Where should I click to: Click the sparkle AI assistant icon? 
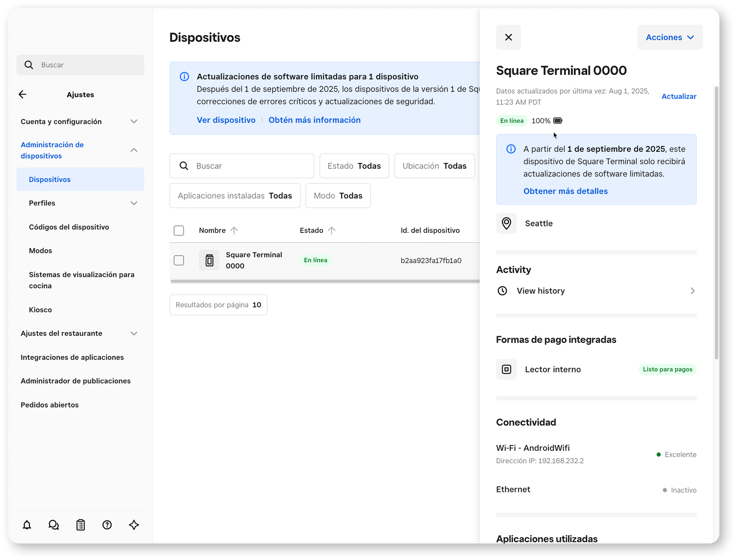[x=134, y=525]
